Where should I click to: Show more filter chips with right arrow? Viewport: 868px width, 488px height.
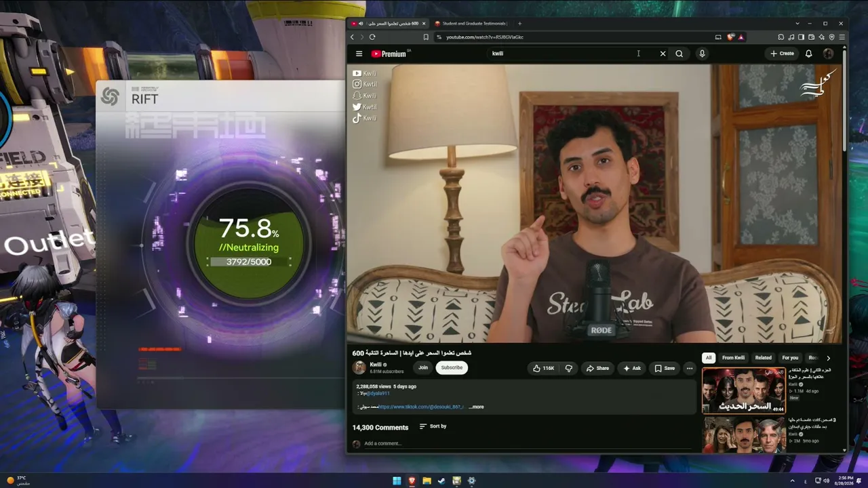click(828, 358)
